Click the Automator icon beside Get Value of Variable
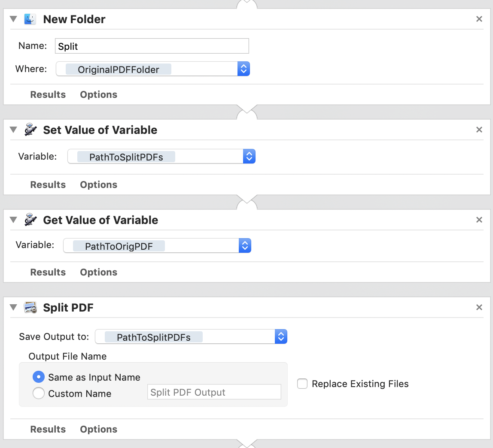The width and height of the screenshot is (493, 448). 30,220
